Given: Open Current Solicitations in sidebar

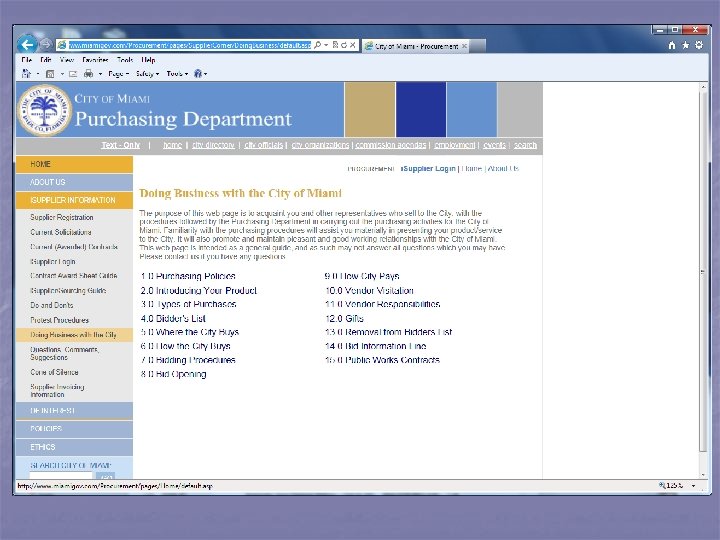Looking at the screenshot, I should point(61,232).
